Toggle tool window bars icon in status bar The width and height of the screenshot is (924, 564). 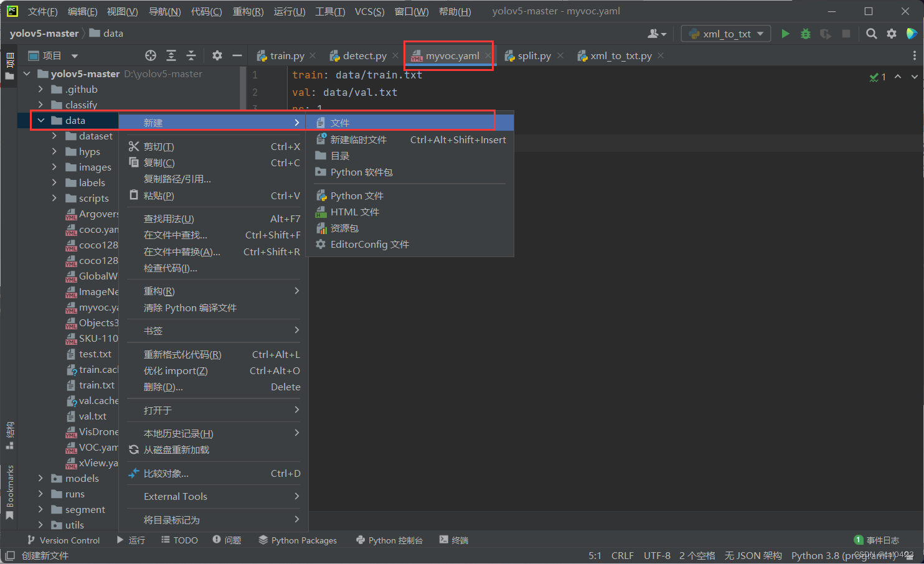(10, 555)
